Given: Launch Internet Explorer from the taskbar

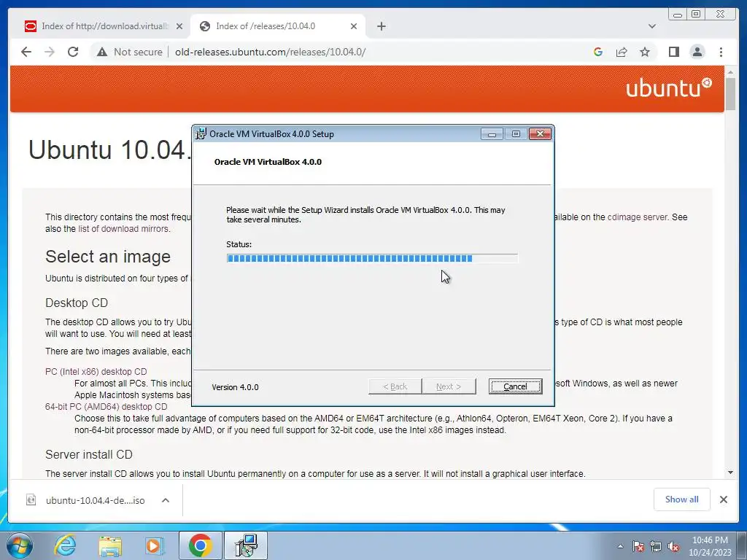Looking at the screenshot, I should coord(65,545).
